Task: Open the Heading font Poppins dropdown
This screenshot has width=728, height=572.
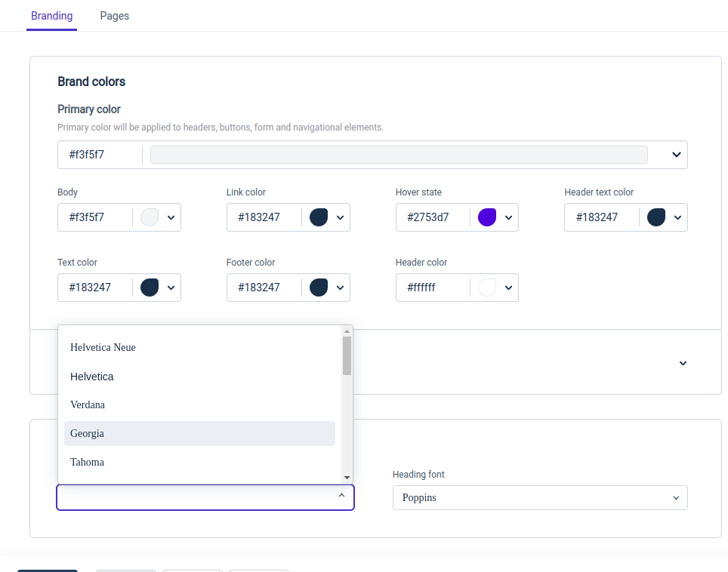Action: pos(540,498)
